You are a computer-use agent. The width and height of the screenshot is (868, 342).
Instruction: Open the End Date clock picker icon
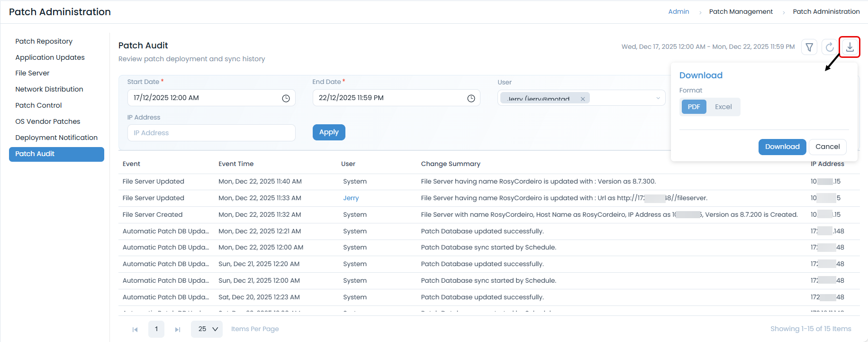[x=471, y=98]
